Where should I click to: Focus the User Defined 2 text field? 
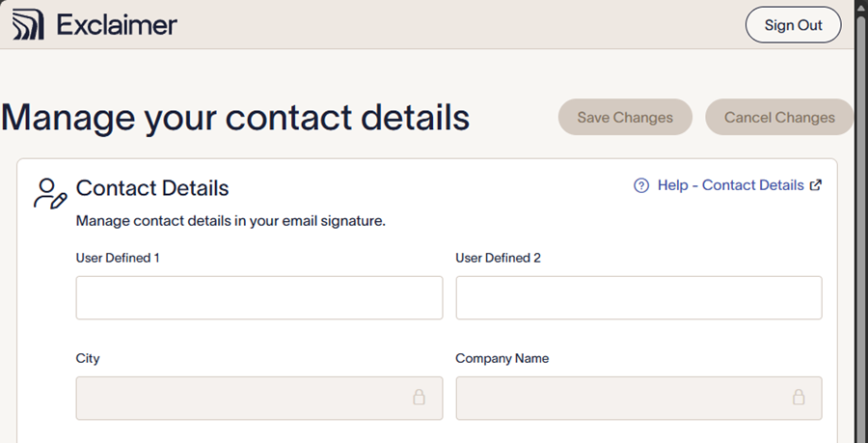(x=638, y=297)
